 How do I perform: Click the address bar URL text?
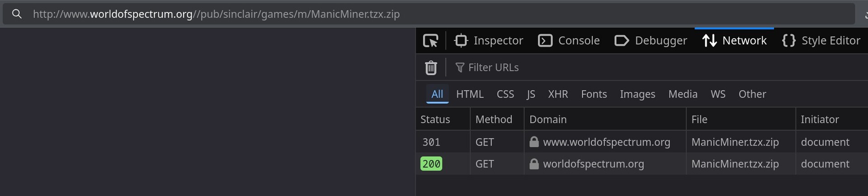point(216,14)
